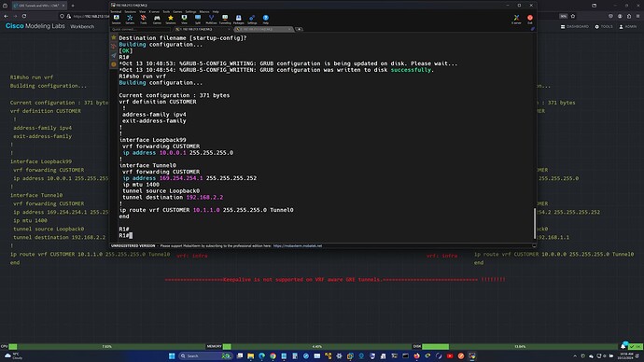The height and width of the screenshot is (362, 644).
Task: Click the browser Back arrow
Action: [6, 16]
